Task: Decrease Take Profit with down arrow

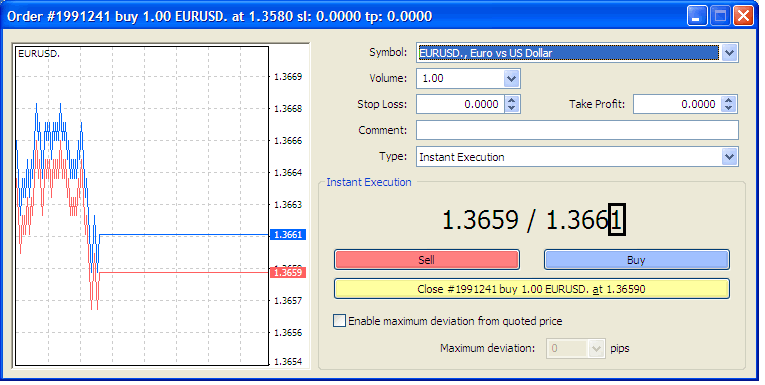Action: [x=728, y=108]
